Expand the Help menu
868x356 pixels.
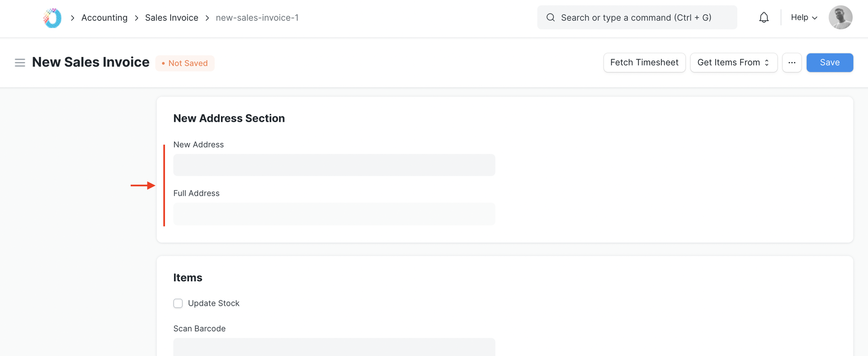(x=803, y=17)
